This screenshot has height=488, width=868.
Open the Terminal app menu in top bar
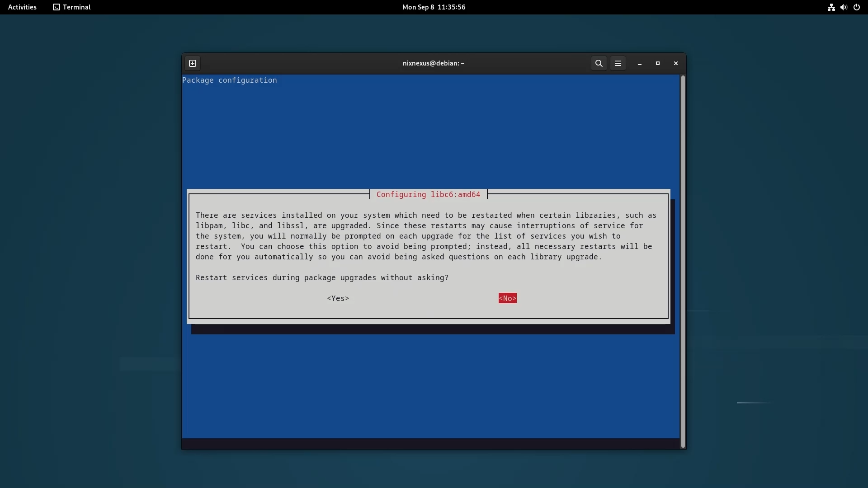click(x=72, y=7)
